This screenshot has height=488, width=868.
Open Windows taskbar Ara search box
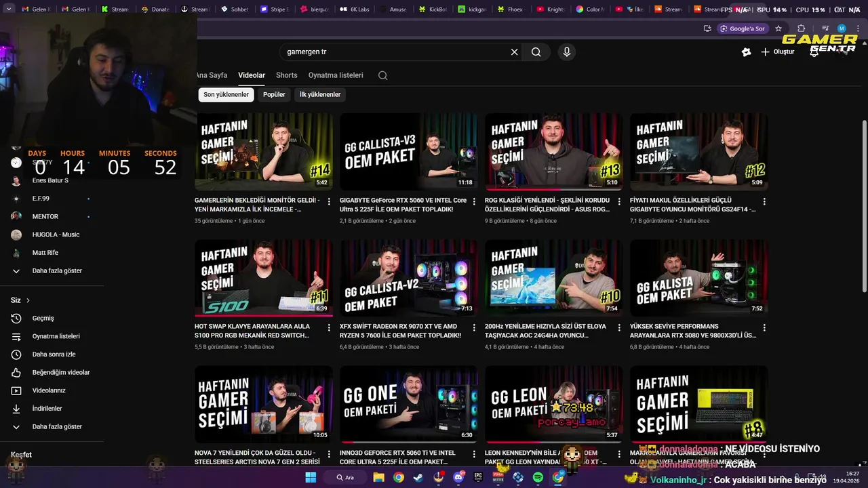[x=345, y=477]
